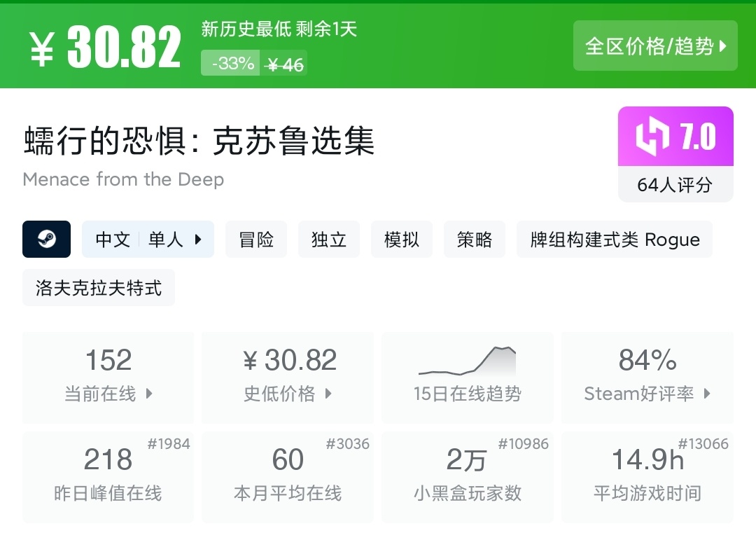Expand 全区价格/趋势 arrow
The width and height of the screenshot is (756, 533).
[x=724, y=46]
